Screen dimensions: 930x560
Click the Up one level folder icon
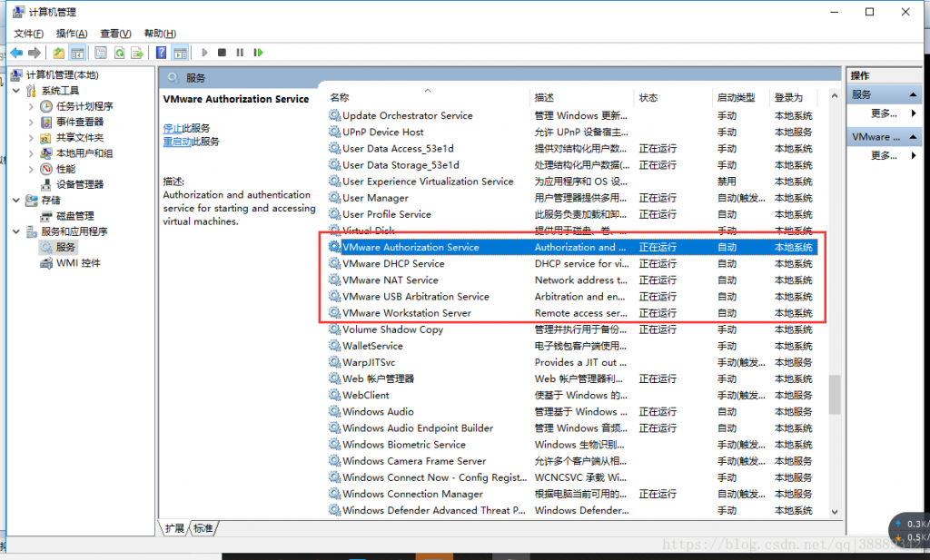click(59, 53)
